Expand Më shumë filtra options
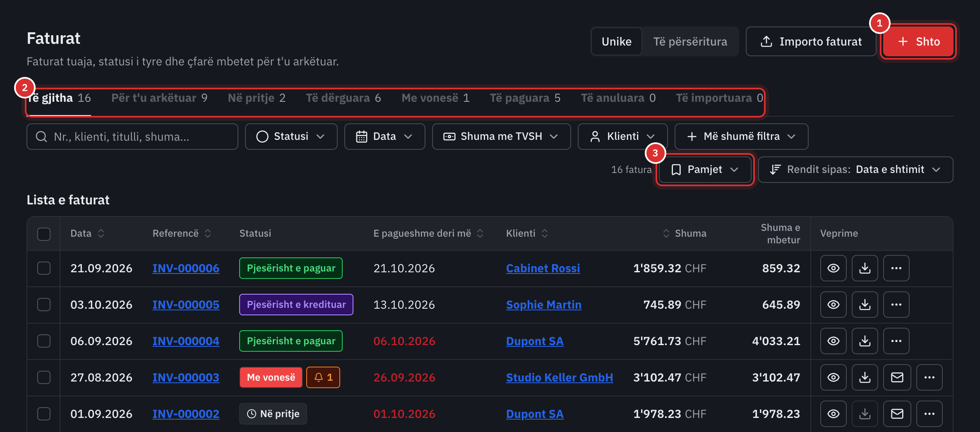 pyautogui.click(x=741, y=137)
